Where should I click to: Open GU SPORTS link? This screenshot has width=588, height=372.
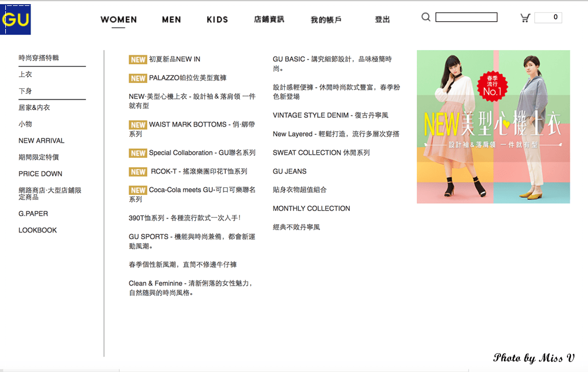[192, 241]
